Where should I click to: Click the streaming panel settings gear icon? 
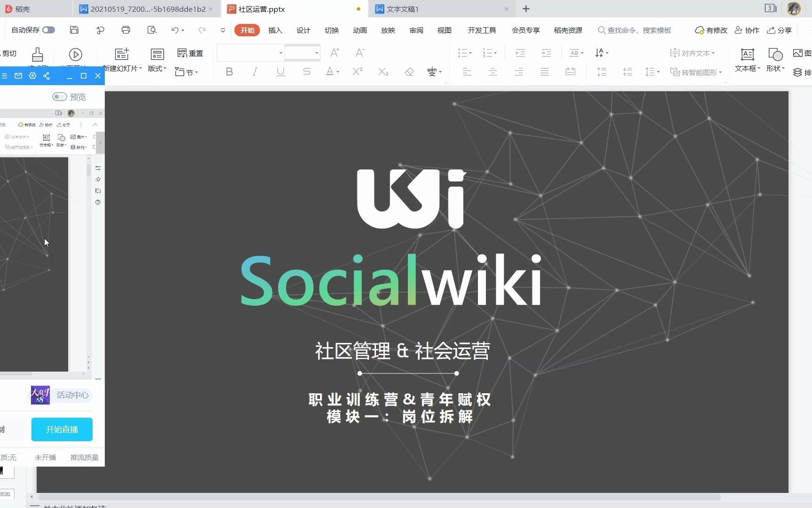[32, 76]
